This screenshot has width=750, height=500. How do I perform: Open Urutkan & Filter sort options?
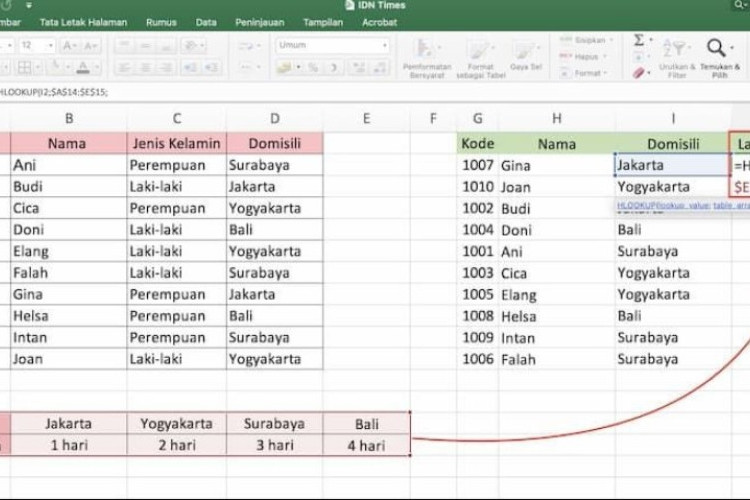pyautogui.click(x=676, y=58)
